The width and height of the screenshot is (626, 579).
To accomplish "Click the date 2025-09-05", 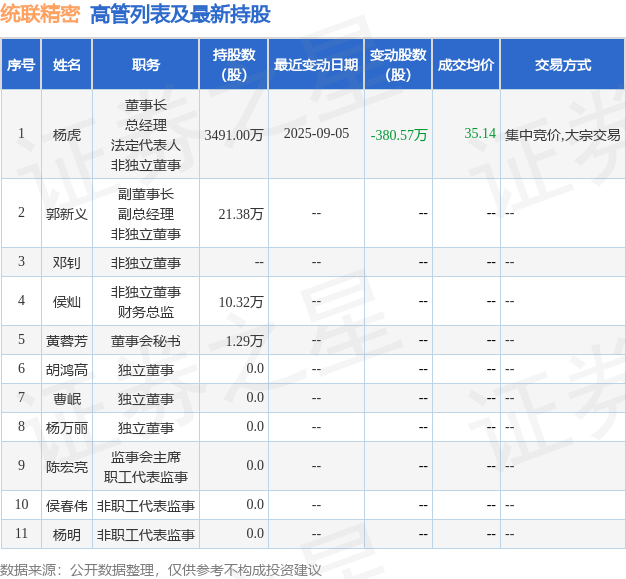I will click(316, 133).
